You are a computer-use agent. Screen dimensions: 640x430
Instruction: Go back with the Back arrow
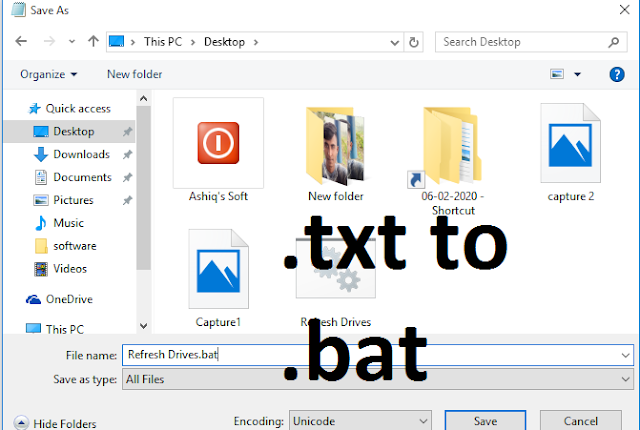point(21,41)
